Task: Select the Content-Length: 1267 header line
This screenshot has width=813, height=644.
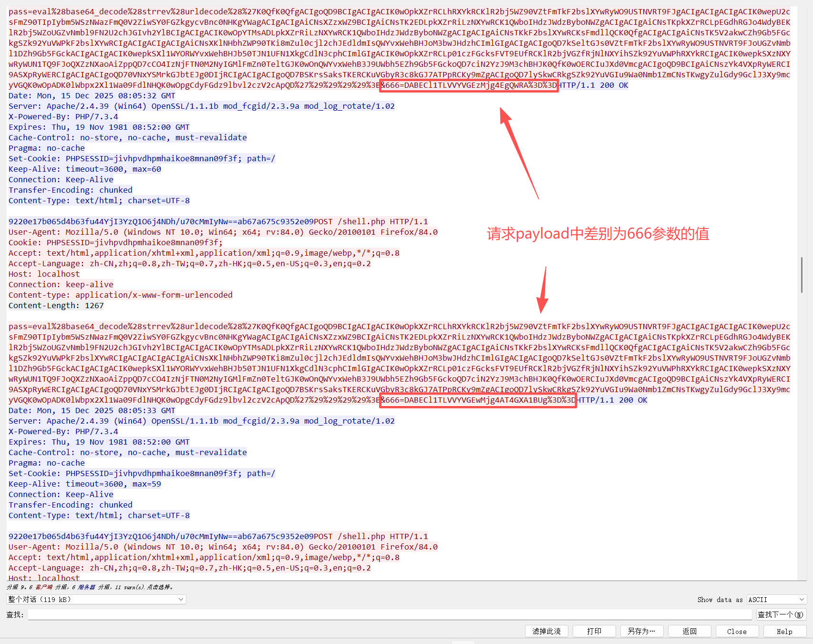Action: [56, 306]
